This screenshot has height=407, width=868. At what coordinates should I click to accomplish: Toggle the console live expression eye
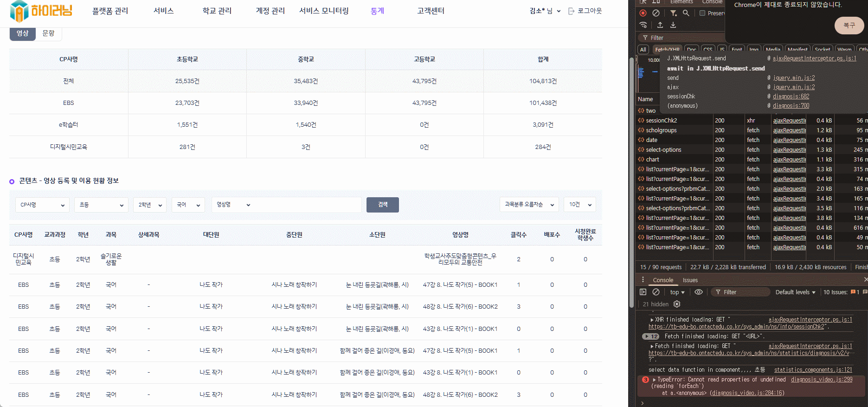pos(699,292)
